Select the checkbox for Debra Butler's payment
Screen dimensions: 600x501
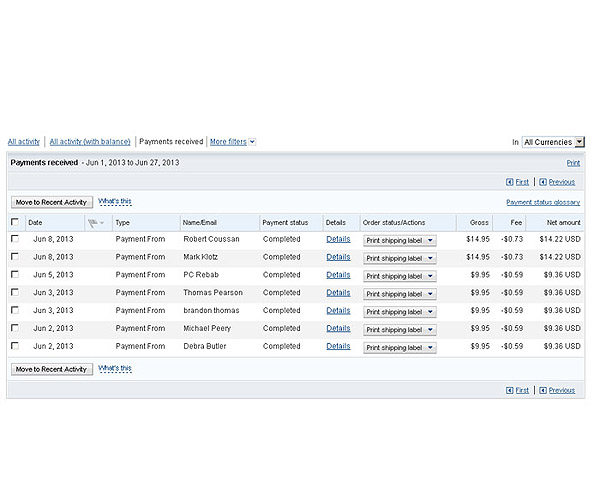pos(14,346)
